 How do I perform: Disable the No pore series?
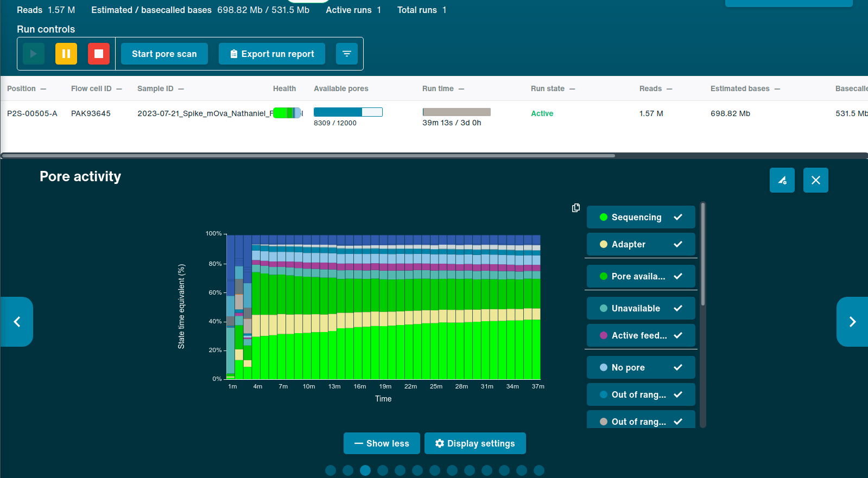641,367
